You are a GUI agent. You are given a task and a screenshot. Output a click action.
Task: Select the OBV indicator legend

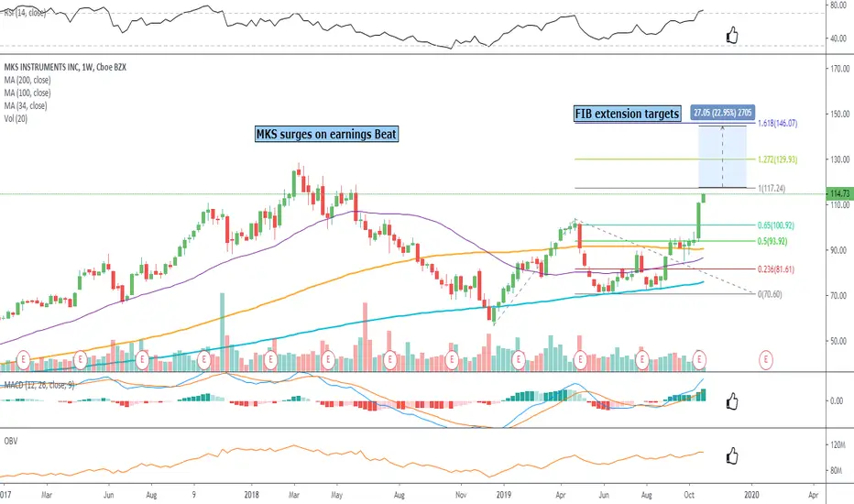pos(10,441)
